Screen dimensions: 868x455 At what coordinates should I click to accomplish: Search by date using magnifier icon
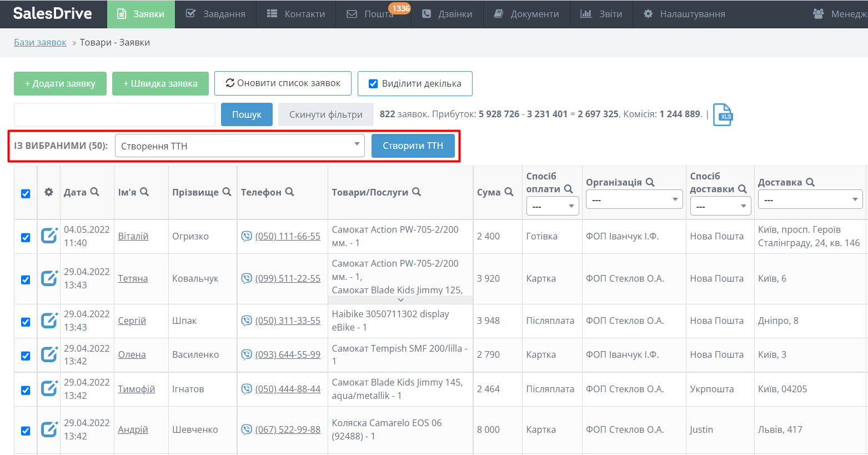point(95,192)
